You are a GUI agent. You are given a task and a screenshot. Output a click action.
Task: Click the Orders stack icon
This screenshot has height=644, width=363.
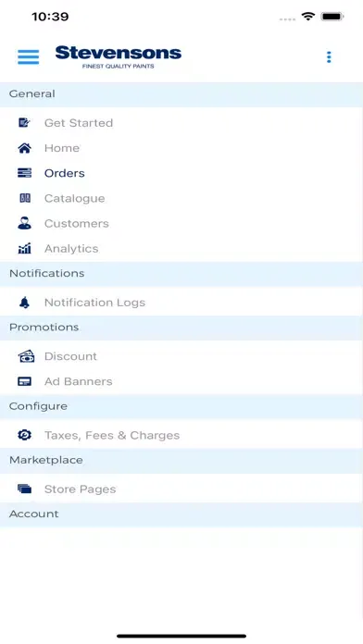[x=25, y=173]
